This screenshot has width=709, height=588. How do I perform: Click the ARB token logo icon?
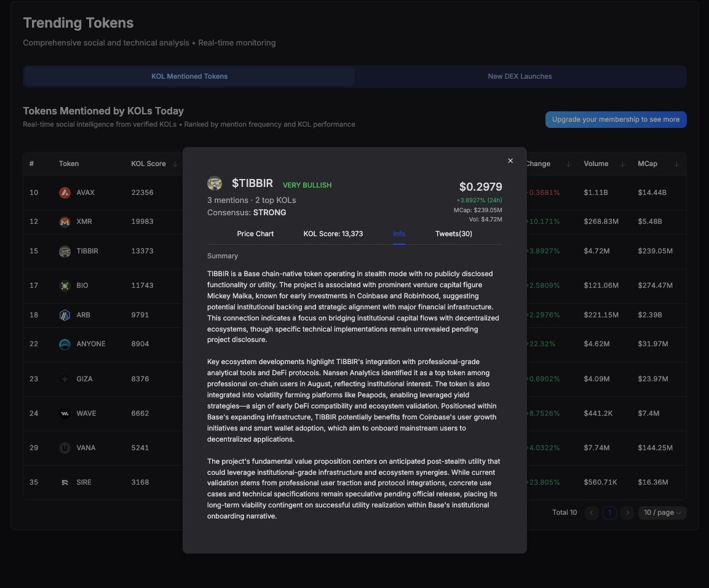pos(65,315)
